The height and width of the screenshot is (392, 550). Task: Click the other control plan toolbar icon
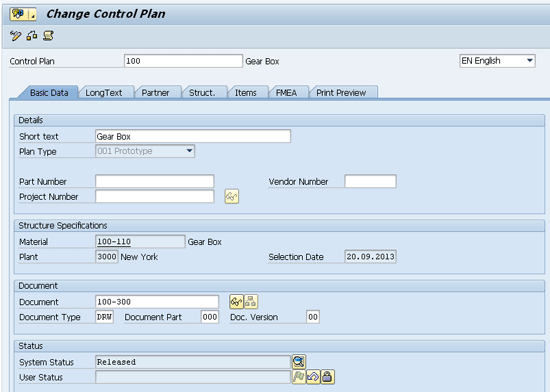click(x=32, y=36)
